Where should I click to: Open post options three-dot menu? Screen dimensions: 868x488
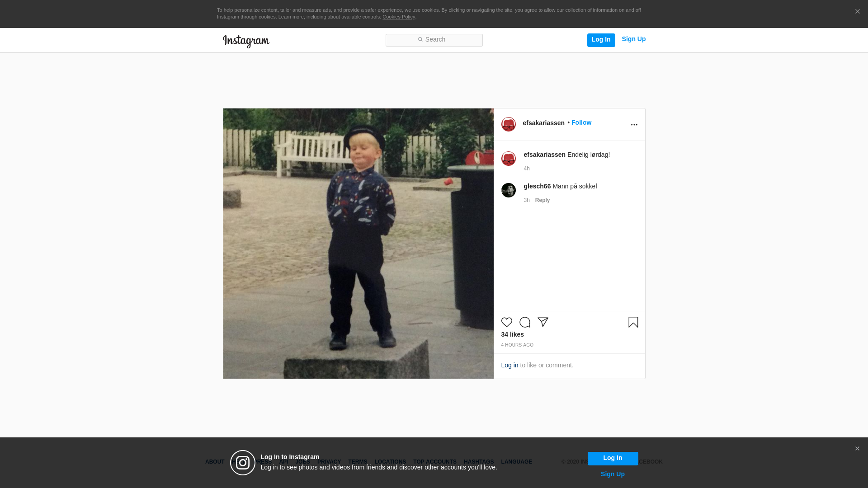point(634,125)
